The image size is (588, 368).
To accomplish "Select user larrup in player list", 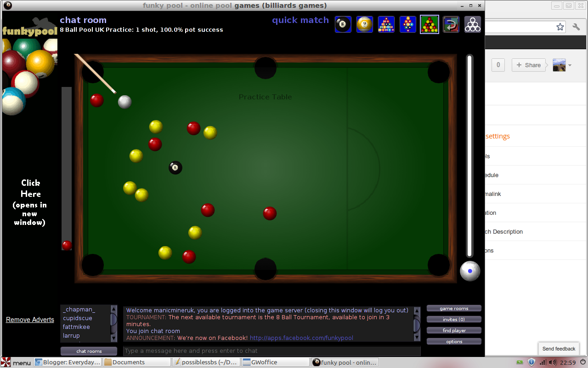I will click(x=71, y=336).
